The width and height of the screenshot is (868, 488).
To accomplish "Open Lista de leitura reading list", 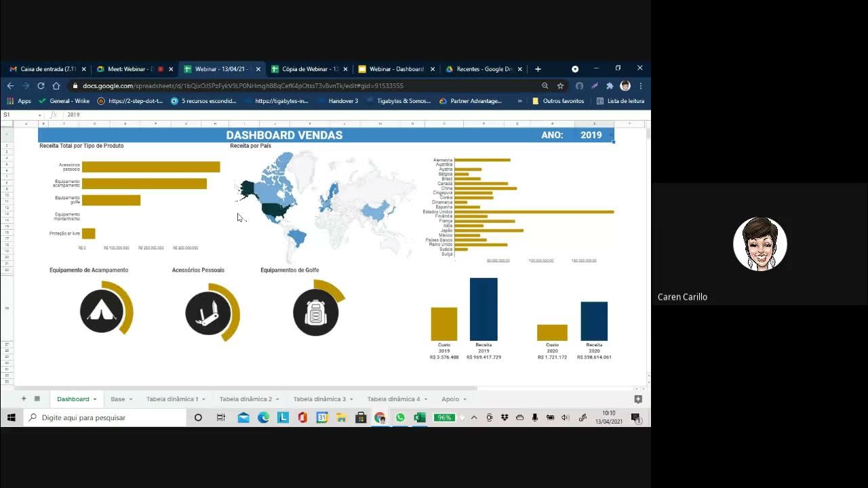I will click(x=620, y=101).
